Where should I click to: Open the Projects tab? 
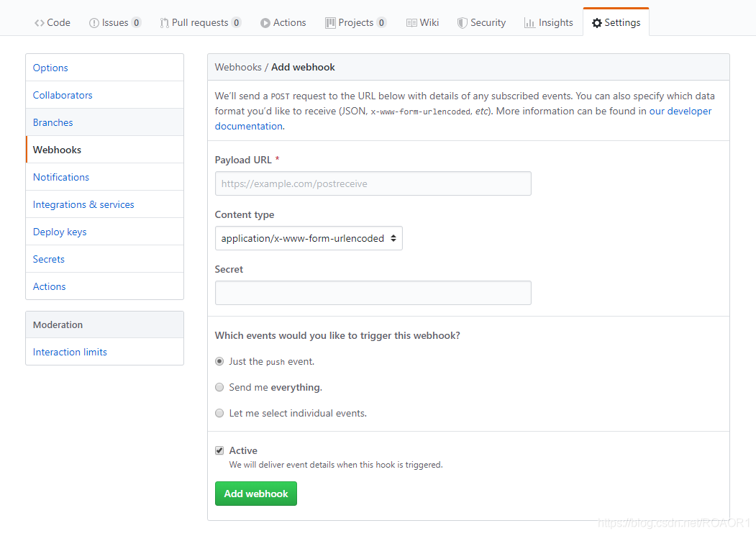point(356,23)
